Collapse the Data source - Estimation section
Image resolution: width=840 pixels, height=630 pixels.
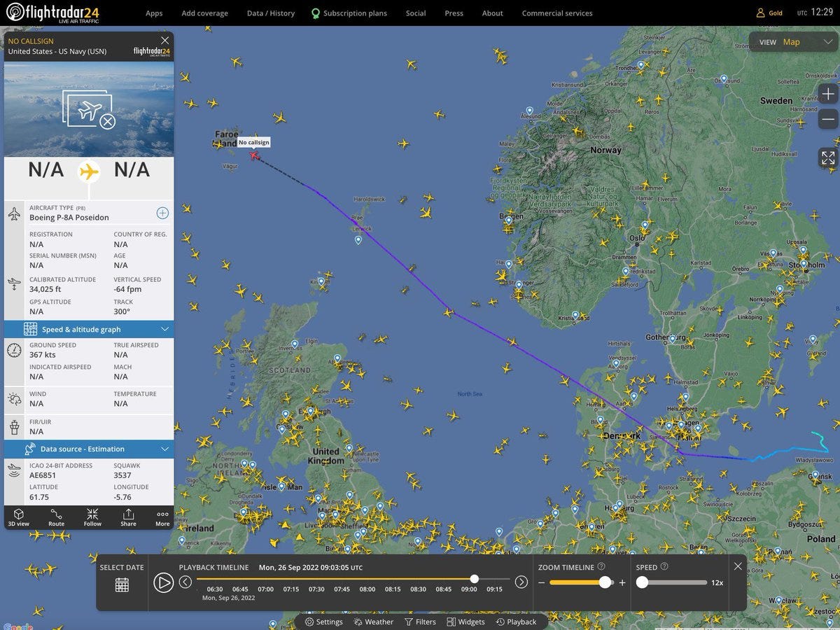[89, 449]
